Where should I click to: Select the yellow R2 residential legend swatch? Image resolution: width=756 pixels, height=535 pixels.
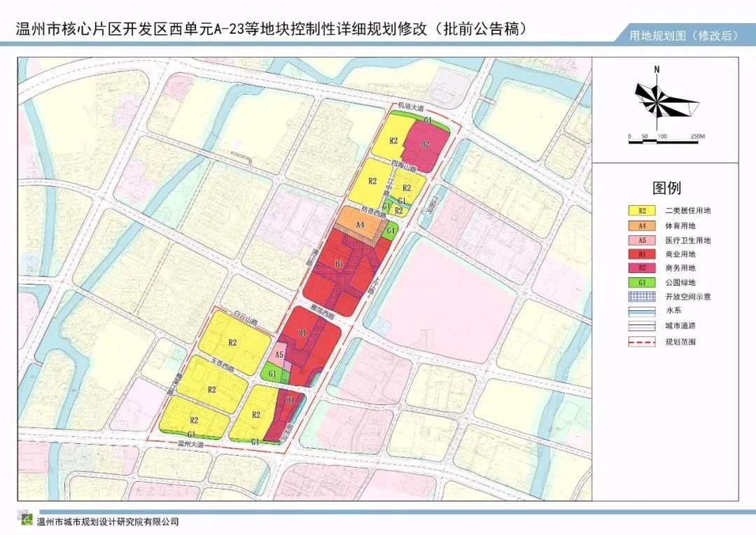pos(642,211)
